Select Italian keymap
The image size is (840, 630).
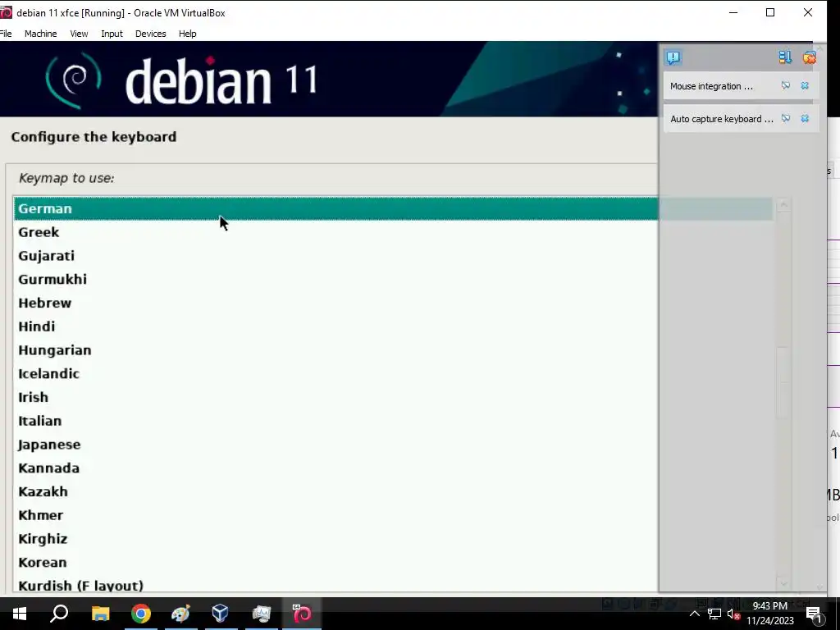pos(393,421)
